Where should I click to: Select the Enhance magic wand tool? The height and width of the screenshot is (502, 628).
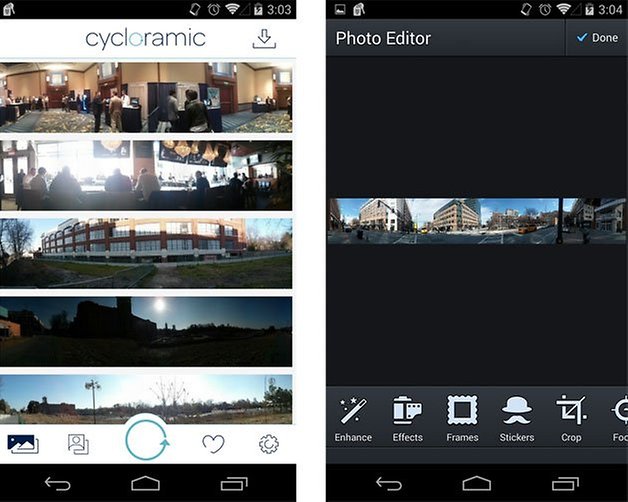tap(353, 419)
